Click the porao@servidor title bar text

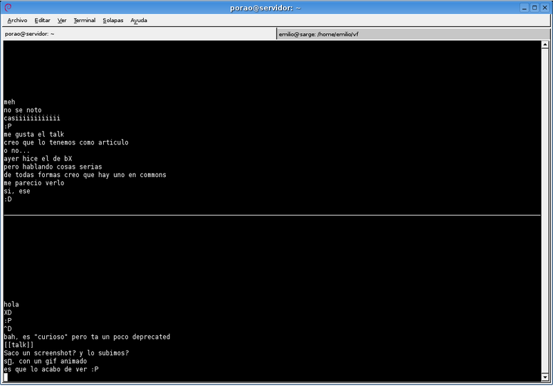[x=276, y=7]
